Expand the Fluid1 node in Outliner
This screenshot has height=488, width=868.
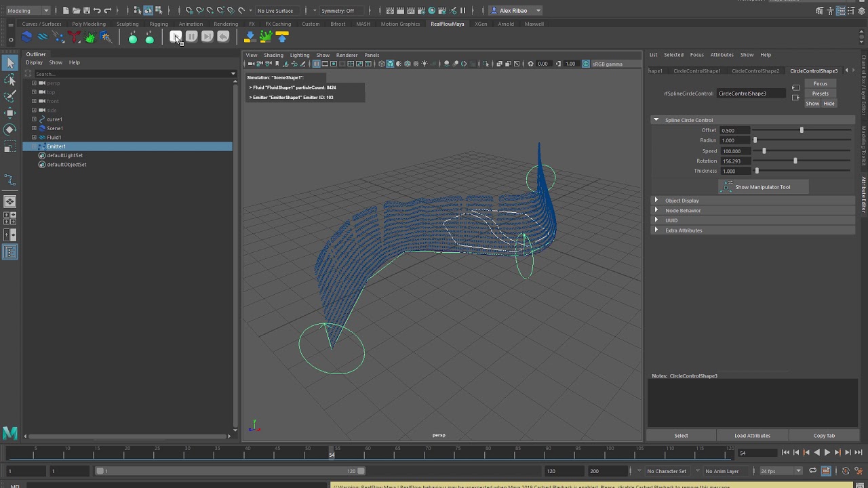pos(34,138)
